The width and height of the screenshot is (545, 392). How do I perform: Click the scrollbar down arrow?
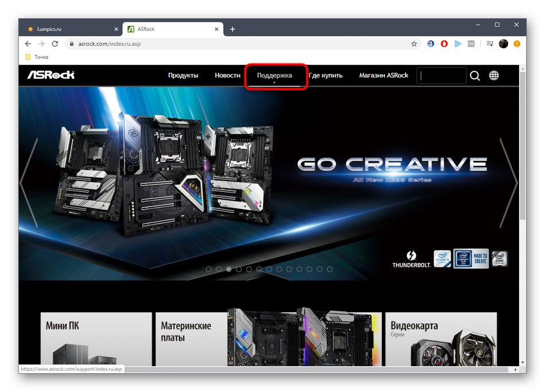523,363
